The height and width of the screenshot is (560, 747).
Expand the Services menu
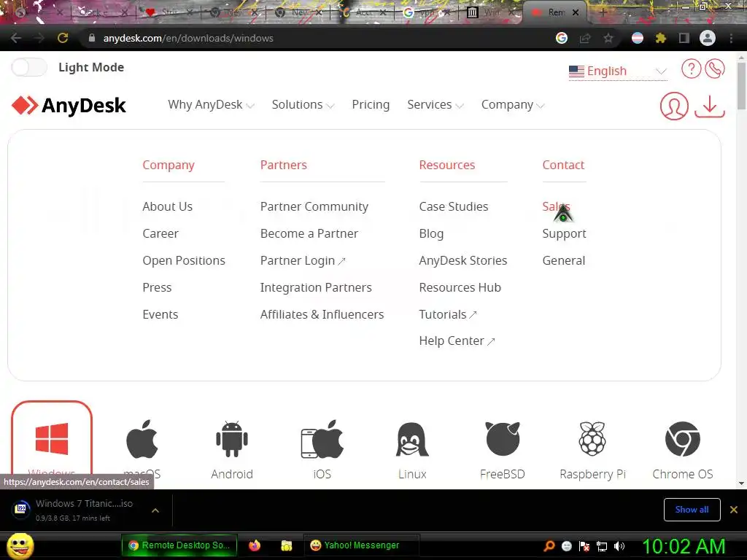click(435, 105)
